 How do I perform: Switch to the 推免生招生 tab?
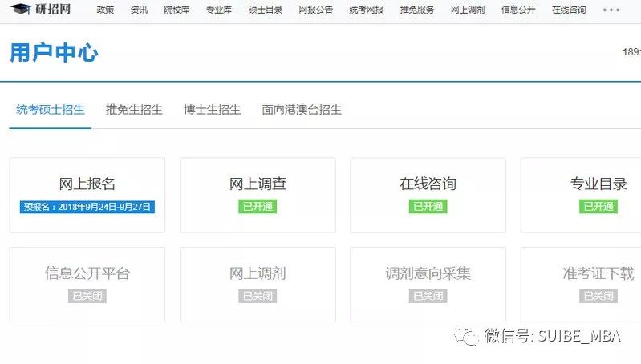tap(134, 110)
